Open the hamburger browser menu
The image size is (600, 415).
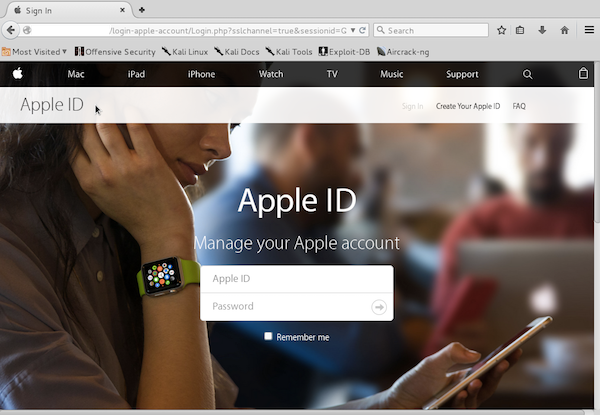[589, 30]
